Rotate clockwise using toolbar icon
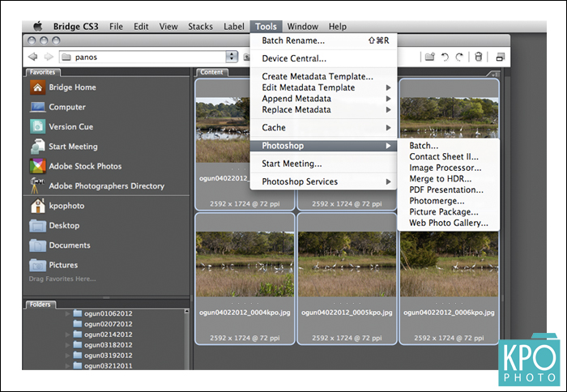 [x=459, y=57]
